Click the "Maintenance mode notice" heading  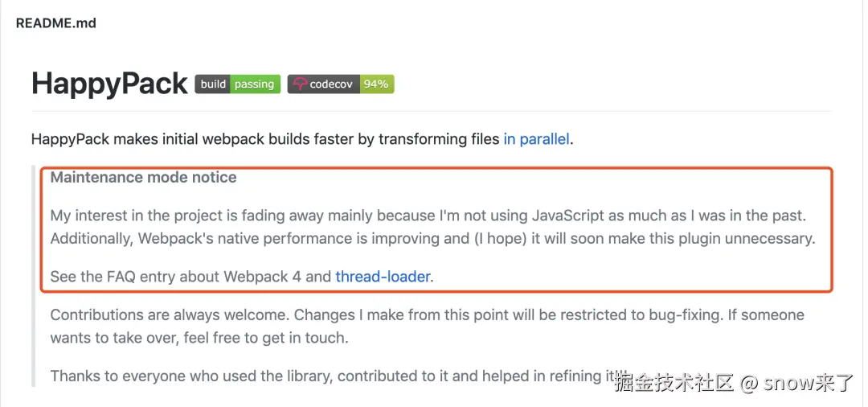tap(143, 178)
